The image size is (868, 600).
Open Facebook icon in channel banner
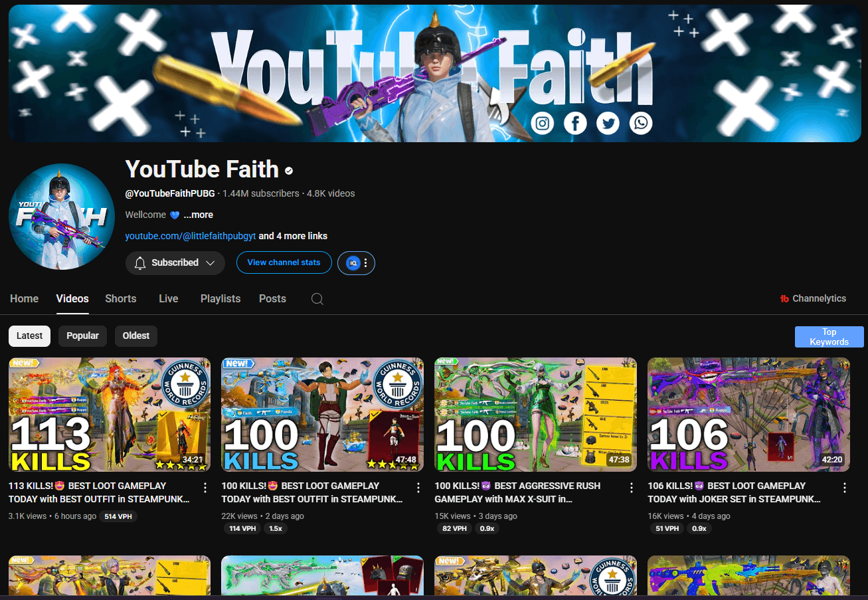click(x=575, y=123)
